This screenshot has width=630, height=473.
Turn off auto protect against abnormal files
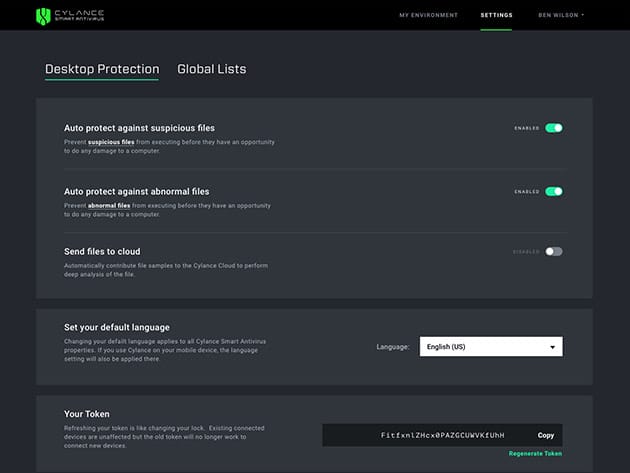553,191
